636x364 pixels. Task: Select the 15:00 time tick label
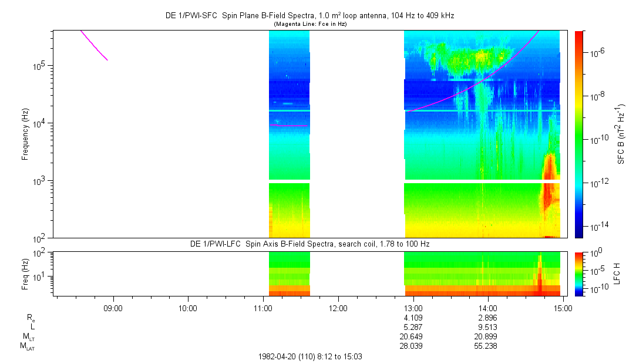click(x=563, y=308)
